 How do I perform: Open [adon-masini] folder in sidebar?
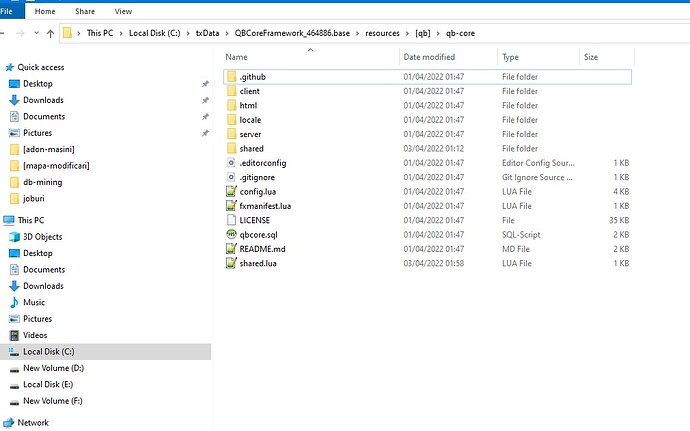coord(49,150)
